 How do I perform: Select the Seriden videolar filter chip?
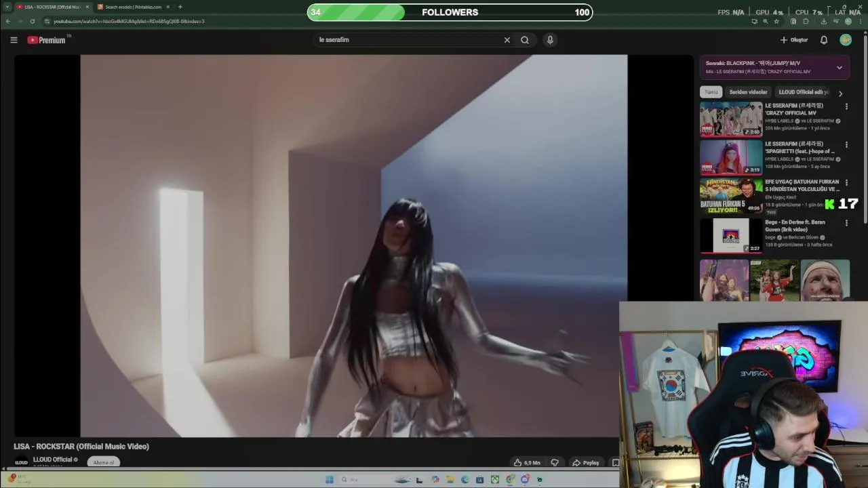pos(748,92)
